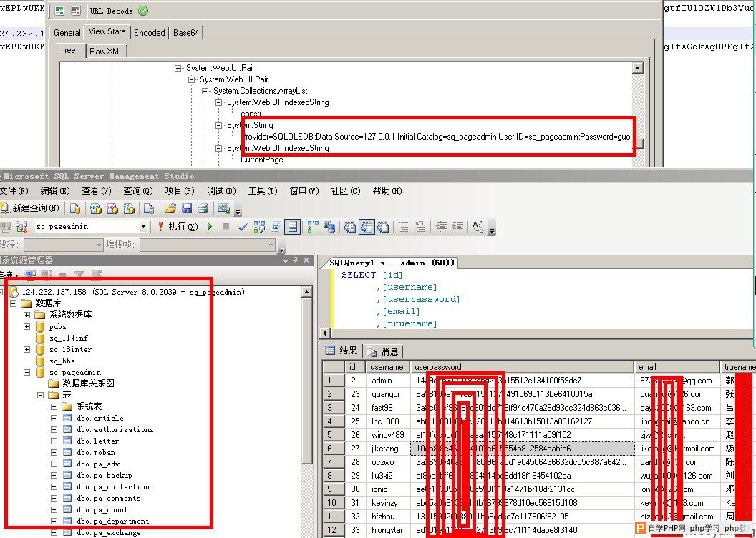This screenshot has width=756, height=538.
Task: Open the Query Options icon
Action: tap(276, 227)
